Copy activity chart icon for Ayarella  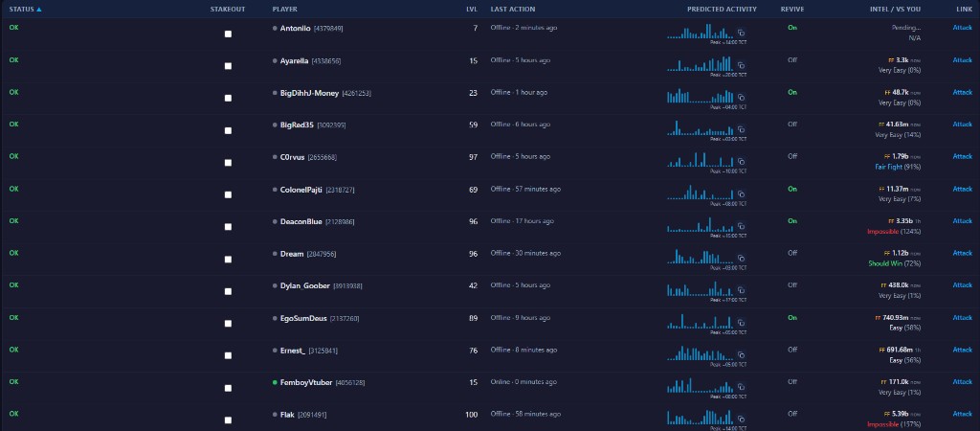742,65
